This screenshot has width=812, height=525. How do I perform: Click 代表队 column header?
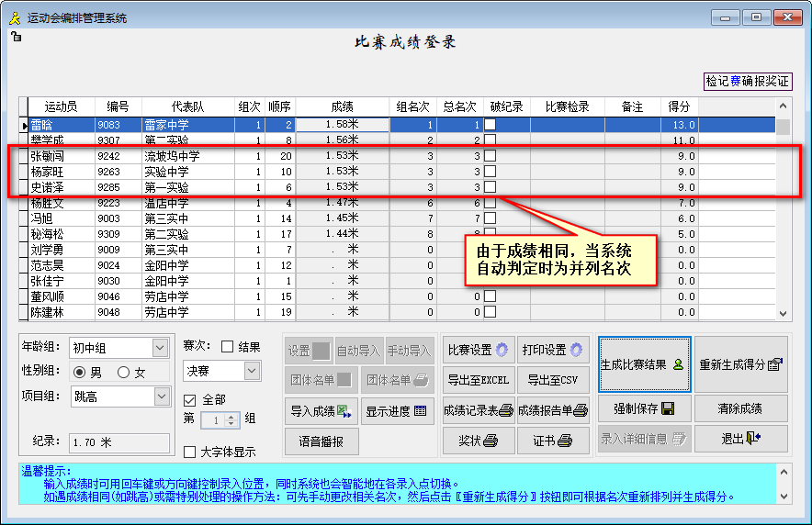click(x=188, y=107)
